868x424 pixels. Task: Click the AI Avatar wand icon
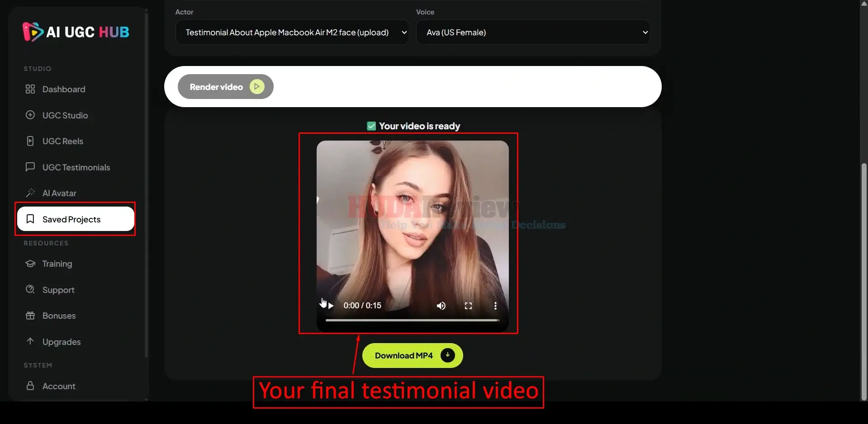click(30, 193)
